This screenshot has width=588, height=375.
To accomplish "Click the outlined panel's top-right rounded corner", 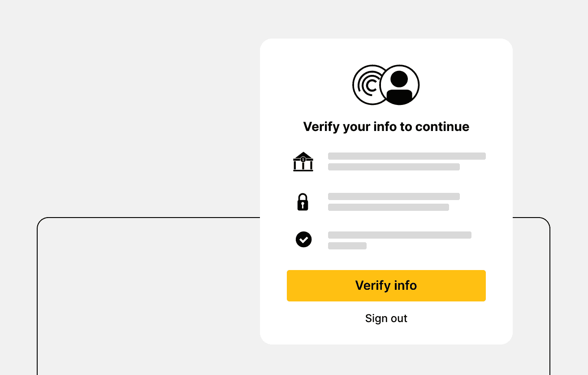I will coord(544,223).
